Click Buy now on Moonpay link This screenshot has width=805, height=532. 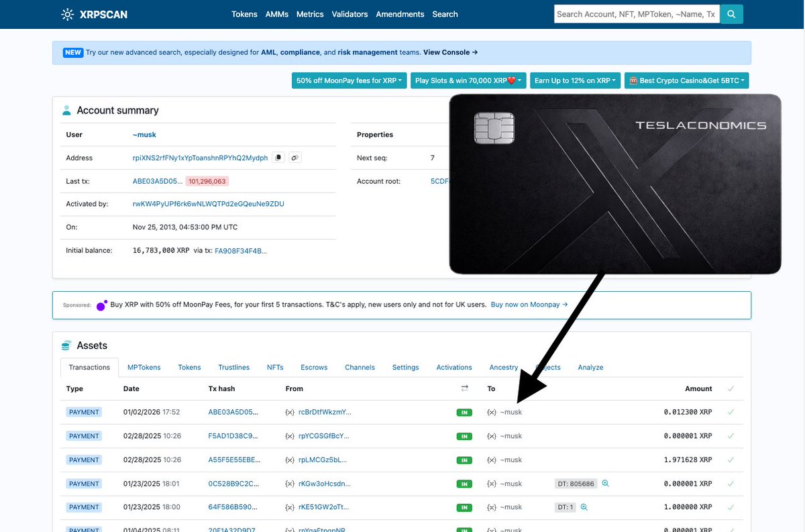coord(529,305)
